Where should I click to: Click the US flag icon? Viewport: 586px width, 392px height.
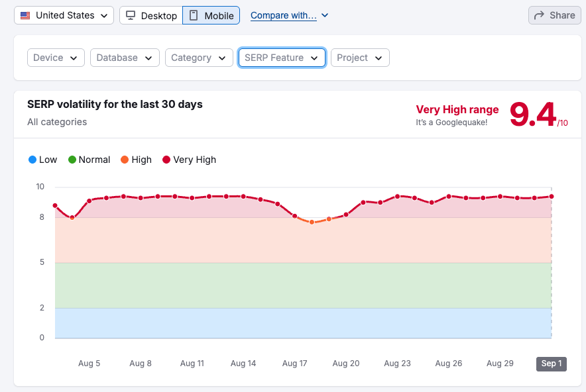tap(25, 16)
